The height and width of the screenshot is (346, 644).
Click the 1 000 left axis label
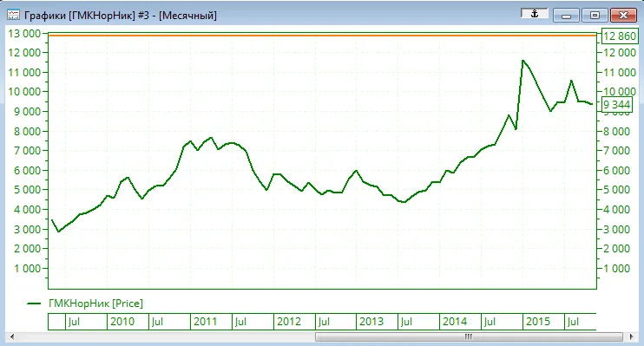click(28, 269)
